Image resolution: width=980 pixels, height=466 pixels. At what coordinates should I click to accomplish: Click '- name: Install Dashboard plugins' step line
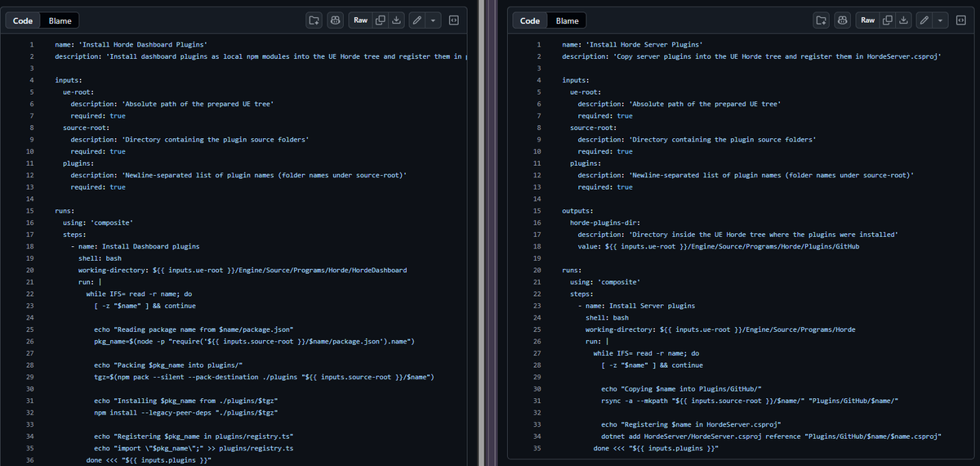click(x=135, y=245)
